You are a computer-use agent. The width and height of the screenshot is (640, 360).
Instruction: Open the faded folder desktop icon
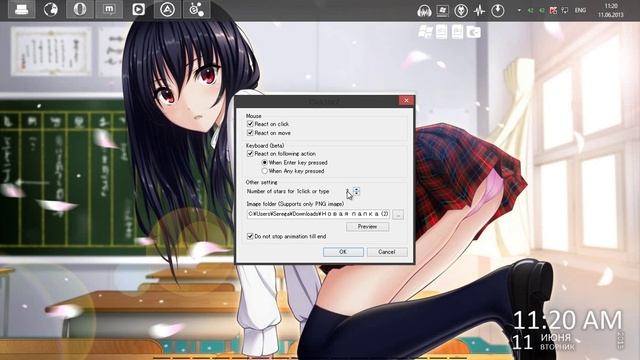point(473,32)
